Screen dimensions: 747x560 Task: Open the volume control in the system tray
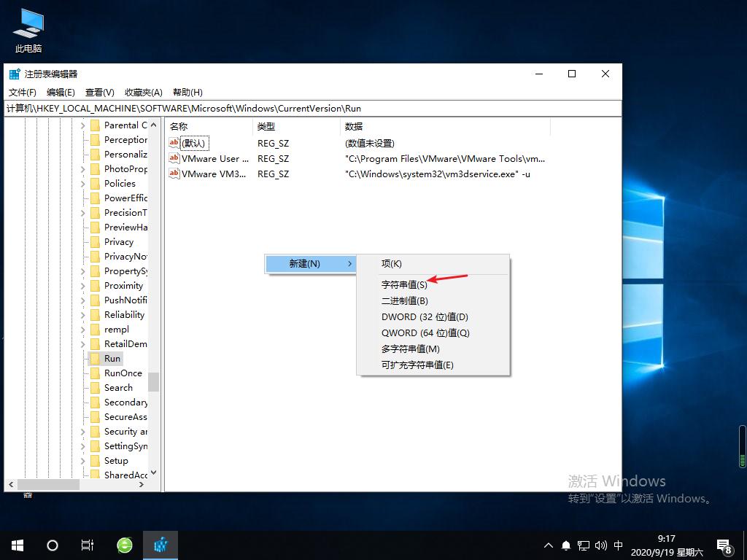tap(600, 545)
